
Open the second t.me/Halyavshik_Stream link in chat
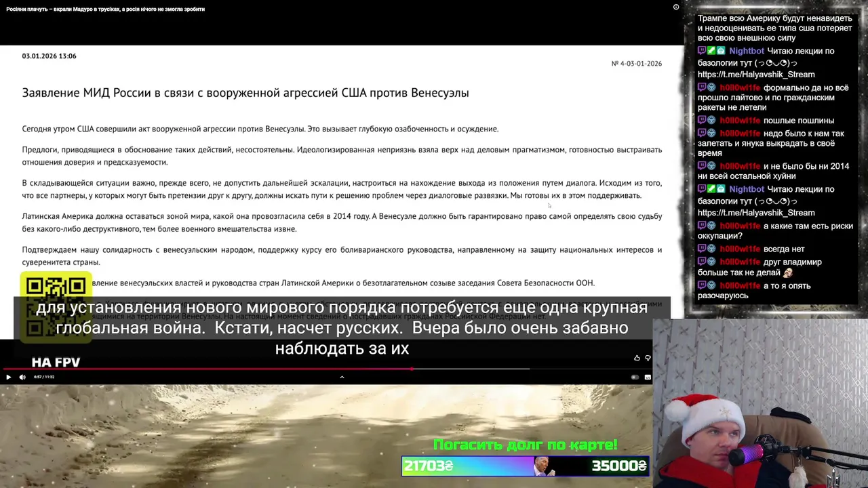(756, 213)
